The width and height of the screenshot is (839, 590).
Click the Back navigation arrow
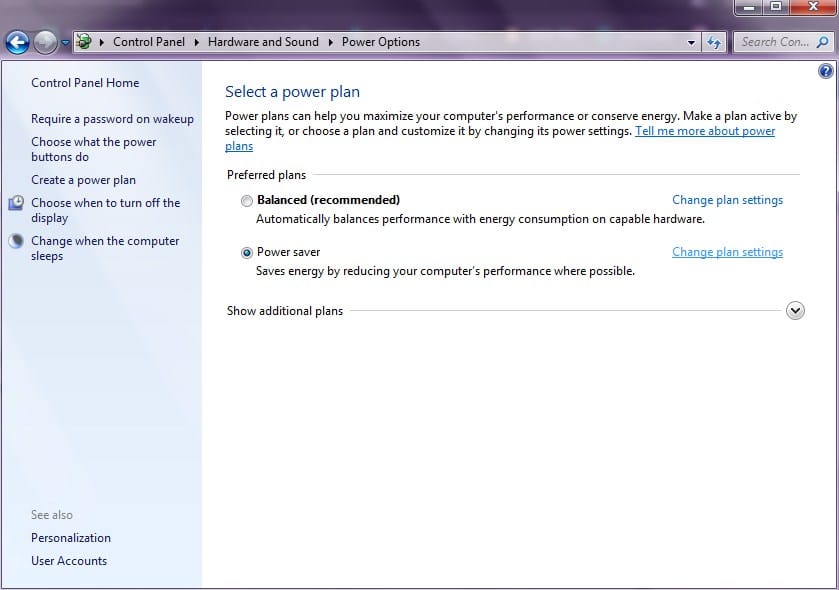click(18, 42)
